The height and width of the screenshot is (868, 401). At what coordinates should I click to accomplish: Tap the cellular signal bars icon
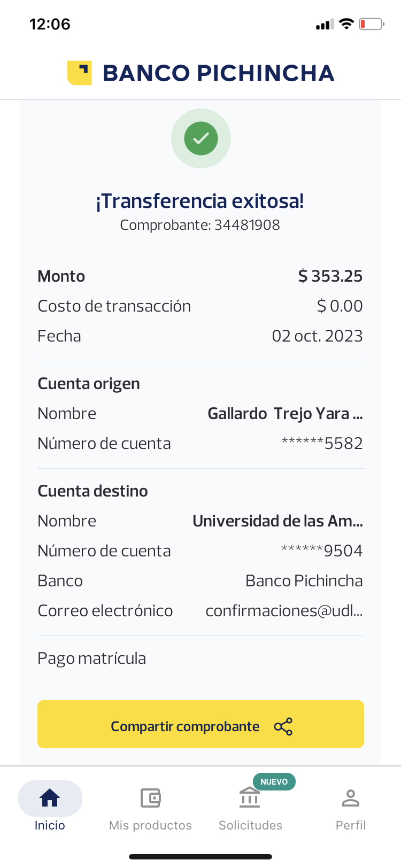pyautogui.click(x=325, y=25)
